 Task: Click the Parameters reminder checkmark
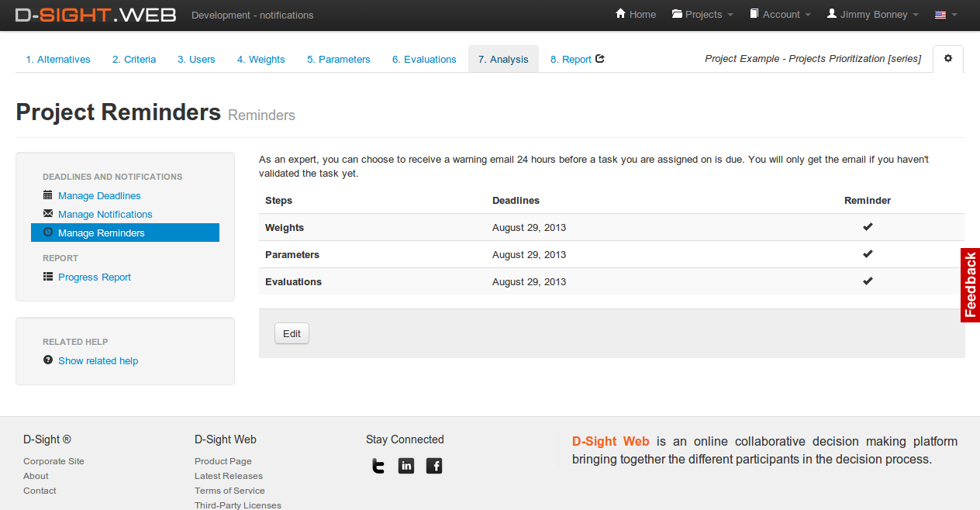pos(868,254)
